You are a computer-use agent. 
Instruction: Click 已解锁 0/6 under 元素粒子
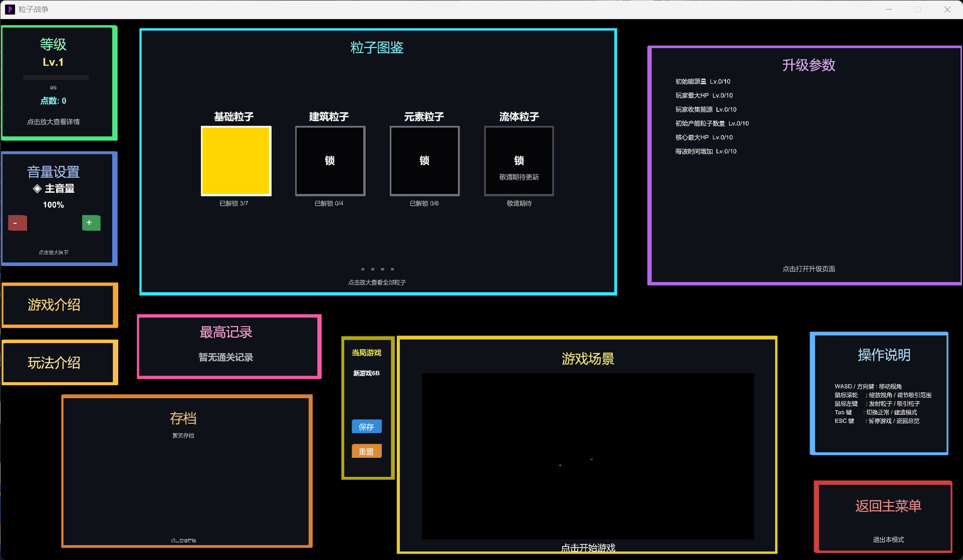(424, 203)
